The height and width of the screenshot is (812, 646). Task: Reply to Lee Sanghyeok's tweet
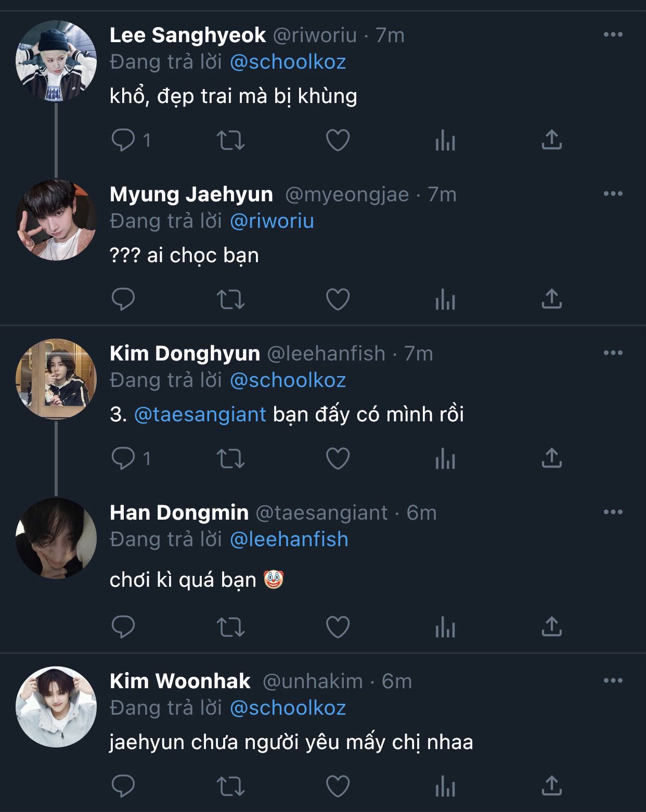pos(124,140)
